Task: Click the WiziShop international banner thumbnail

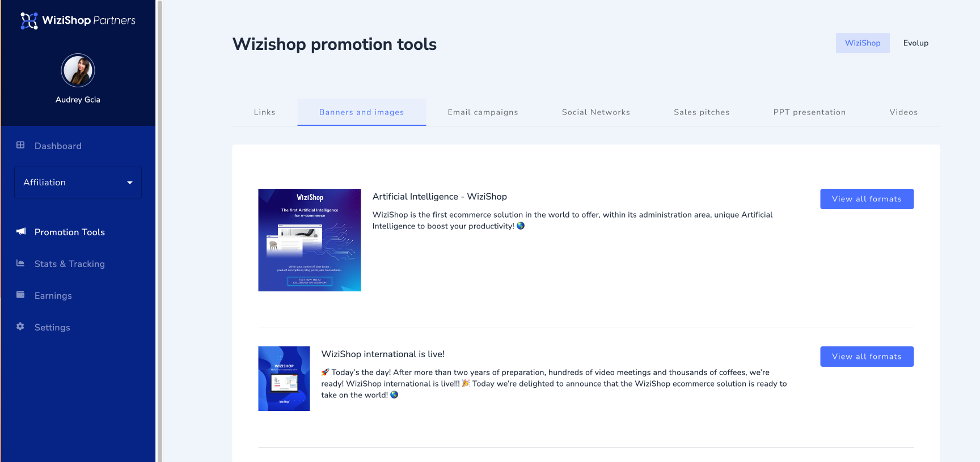Action: tap(284, 379)
